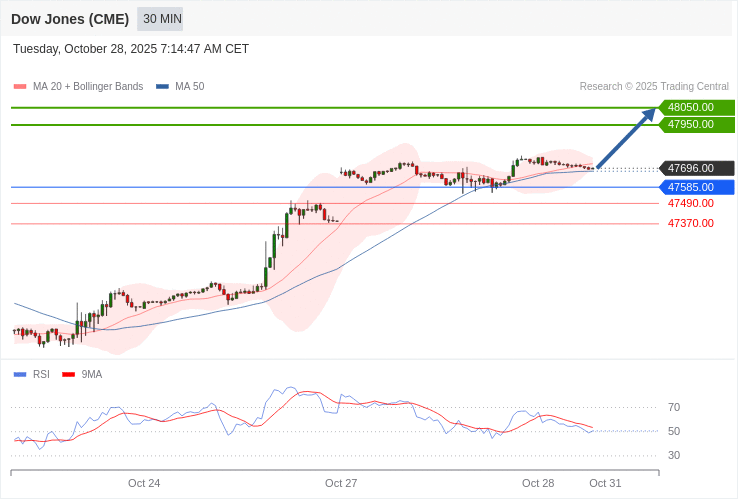This screenshot has width=738, height=500.
Task: Click the blue upward forecast arrow
Action: 626,138
